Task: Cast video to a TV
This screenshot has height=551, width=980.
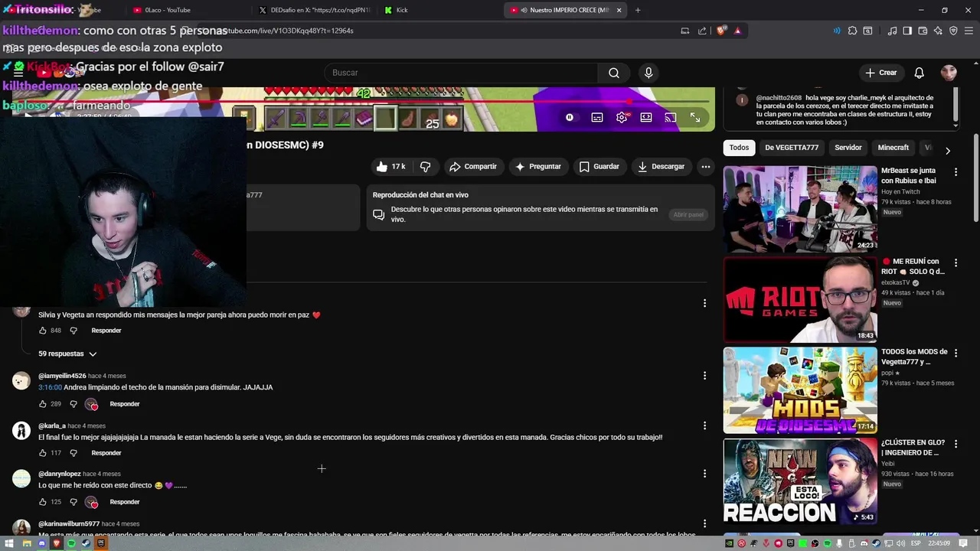Action: pos(671,117)
